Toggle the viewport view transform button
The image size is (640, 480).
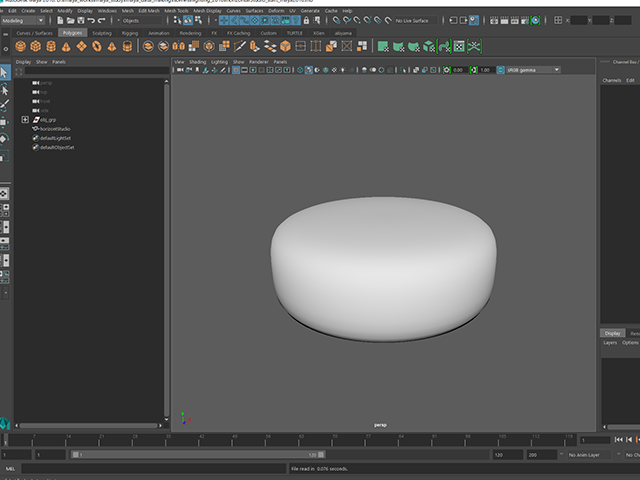(x=500, y=70)
